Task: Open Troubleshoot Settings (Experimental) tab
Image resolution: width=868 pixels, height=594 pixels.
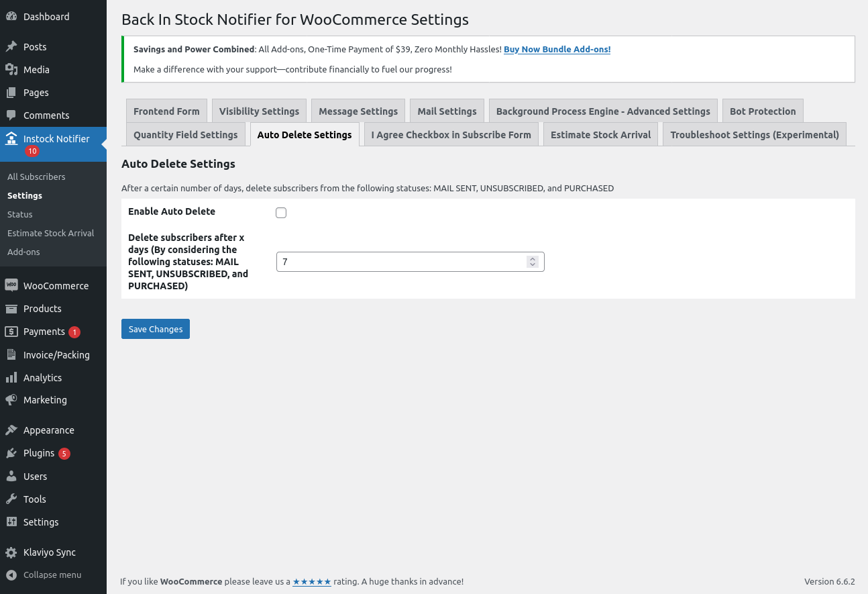Action: pyautogui.click(x=755, y=135)
